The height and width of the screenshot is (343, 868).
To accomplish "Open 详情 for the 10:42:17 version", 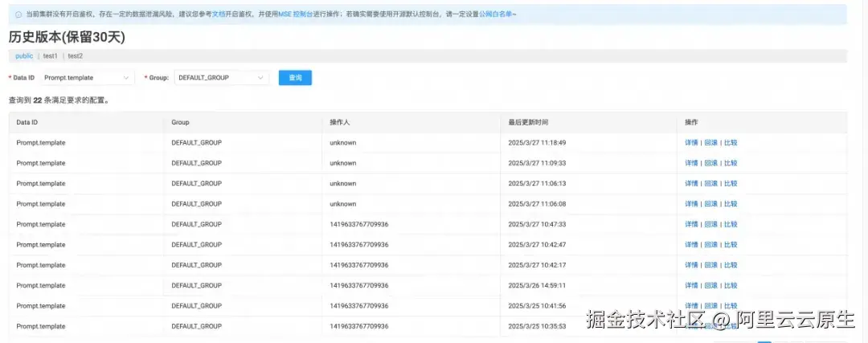I will pos(691,265).
